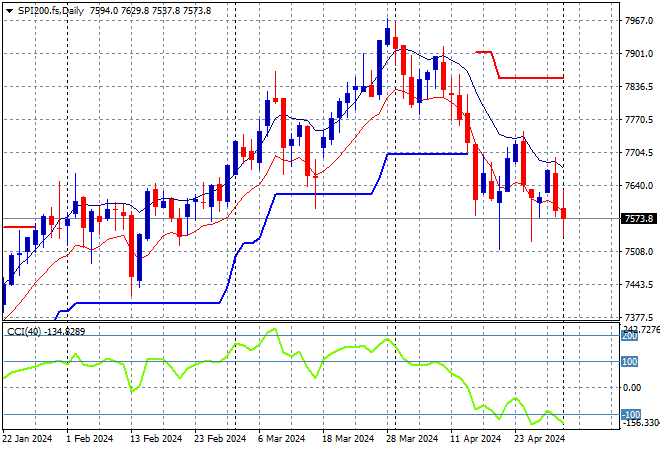Select the OHLC values 7594.0 7629.8 7537.8 7573.8
This screenshot has height=450, width=660.
[x=151, y=11]
